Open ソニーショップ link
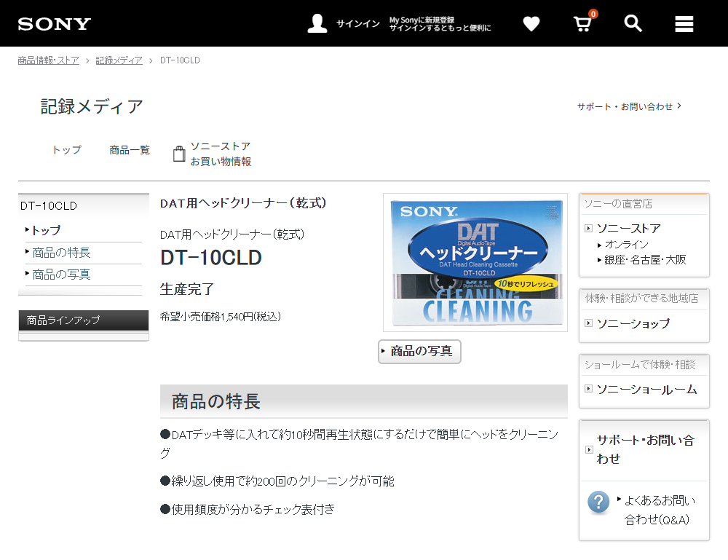Image resolution: width=728 pixels, height=560 pixels. point(633,323)
